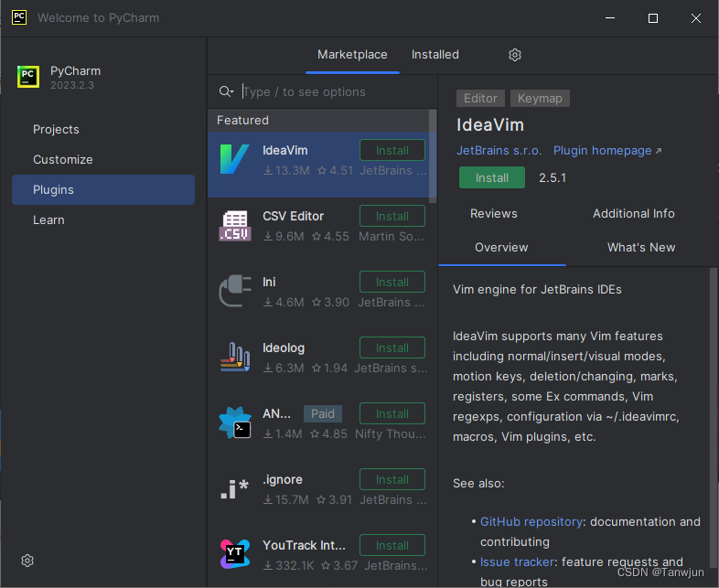The height and width of the screenshot is (588, 719).
Task: Click the green Install button in details
Action: (492, 177)
